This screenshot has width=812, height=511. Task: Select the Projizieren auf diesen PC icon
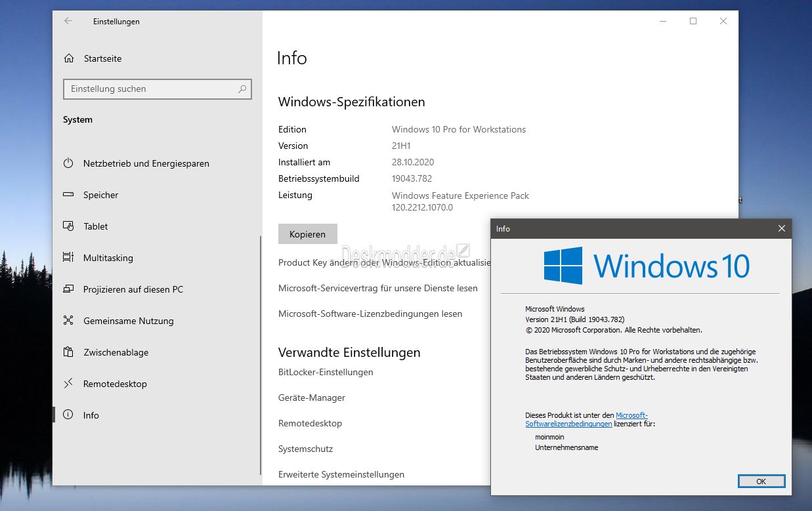[x=68, y=289]
